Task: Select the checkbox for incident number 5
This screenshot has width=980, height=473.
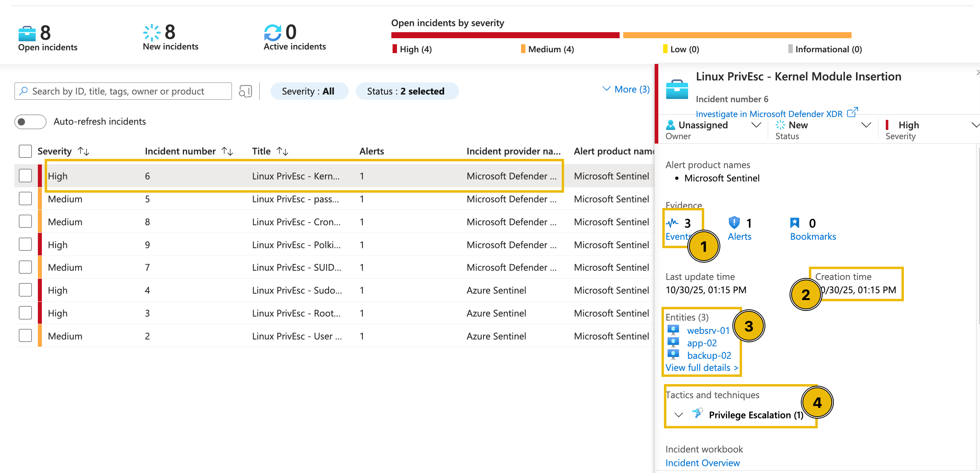Action: pos(25,198)
